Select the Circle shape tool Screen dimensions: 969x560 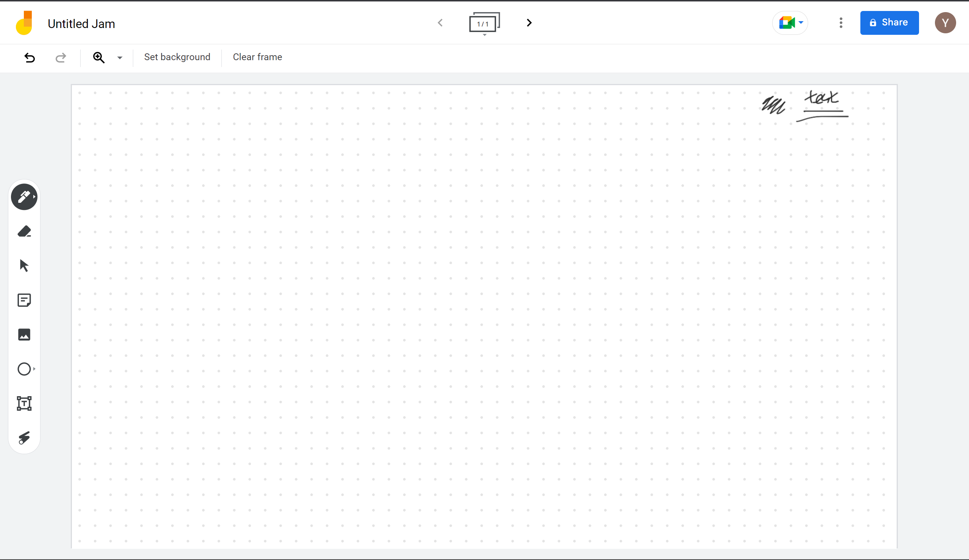[24, 369]
